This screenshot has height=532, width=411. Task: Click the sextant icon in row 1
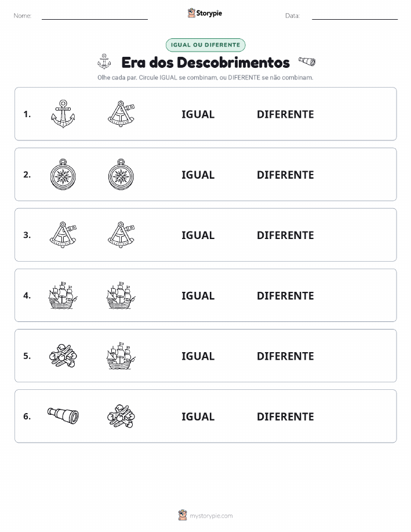click(x=121, y=114)
